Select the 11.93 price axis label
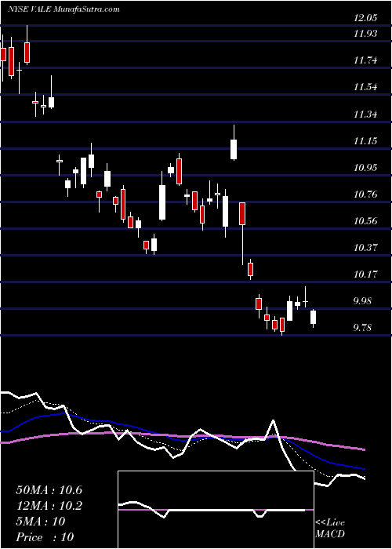The image size is (392, 549). (365, 34)
